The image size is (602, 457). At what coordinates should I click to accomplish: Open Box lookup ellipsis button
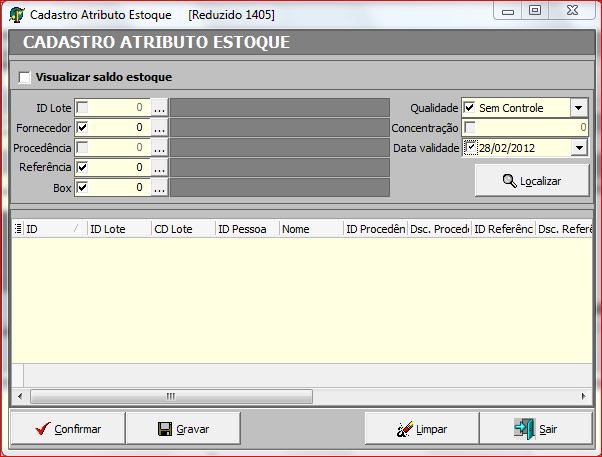pyautogui.click(x=159, y=187)
